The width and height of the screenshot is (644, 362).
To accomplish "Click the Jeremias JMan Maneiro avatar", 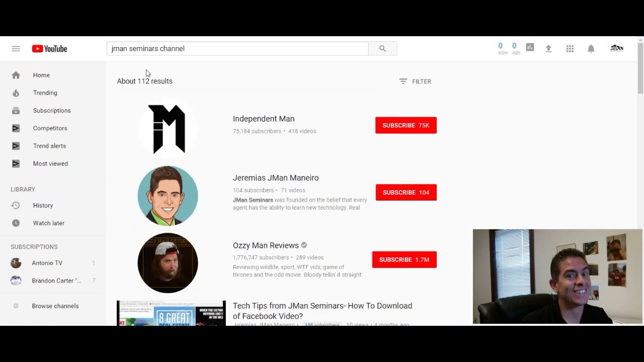I will (168, 196).
